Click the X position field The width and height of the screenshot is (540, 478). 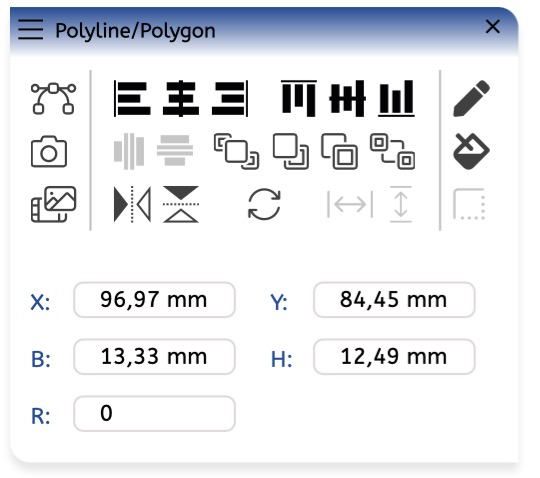click(x=154, y=300)
